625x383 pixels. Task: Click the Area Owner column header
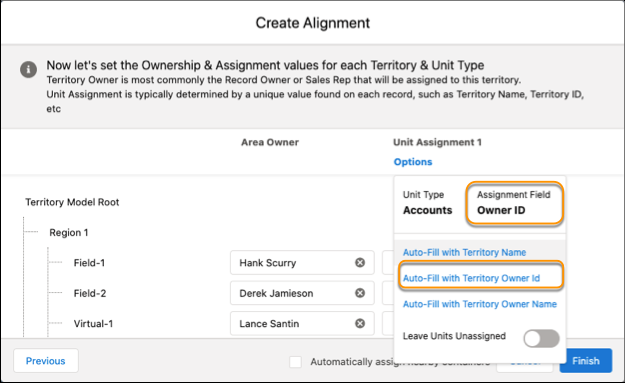pyautogui.click(x=270, y=142)
